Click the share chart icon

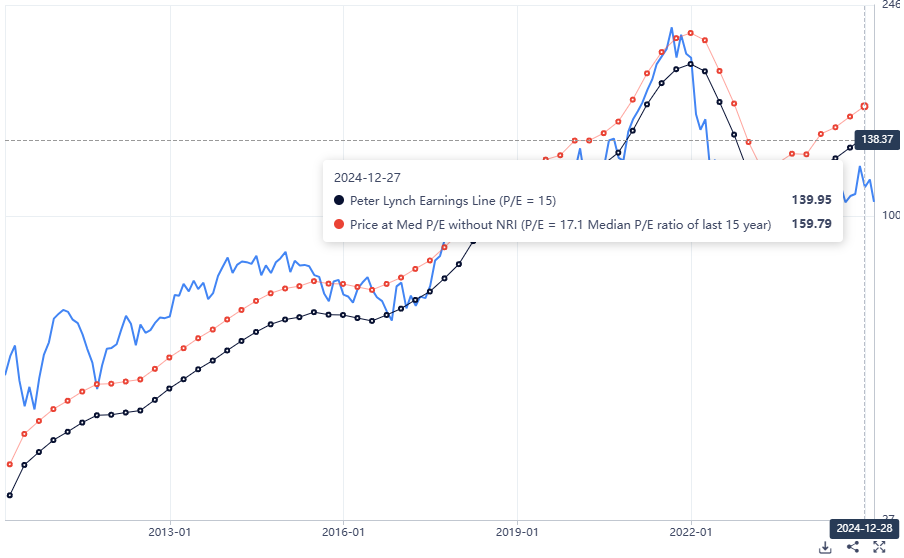[853, 547]
